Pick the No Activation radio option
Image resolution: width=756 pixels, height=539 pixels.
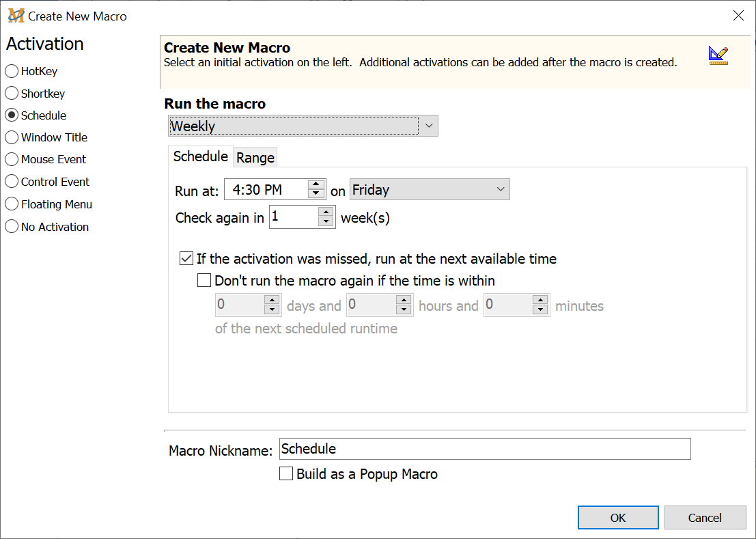pyautogui.click(x=12, y=227)
